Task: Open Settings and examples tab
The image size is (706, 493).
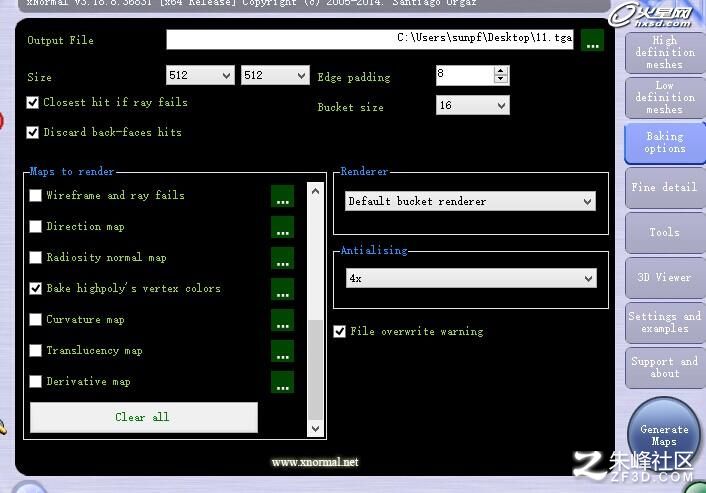Action: 665,323
